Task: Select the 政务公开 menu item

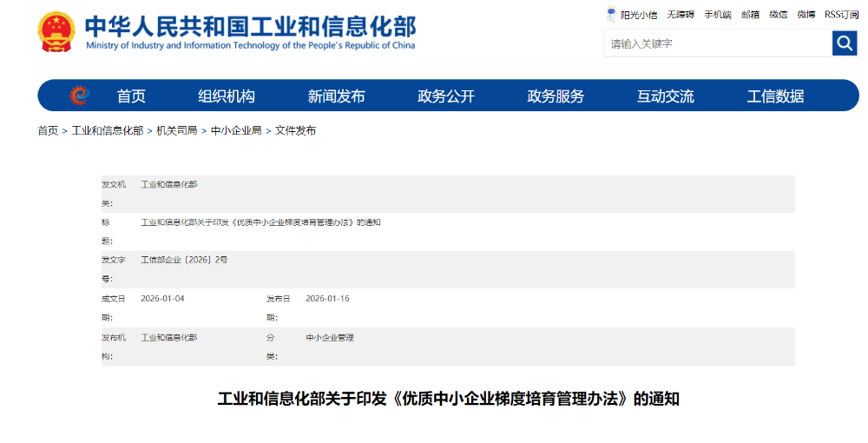Action: coord(446,96)
